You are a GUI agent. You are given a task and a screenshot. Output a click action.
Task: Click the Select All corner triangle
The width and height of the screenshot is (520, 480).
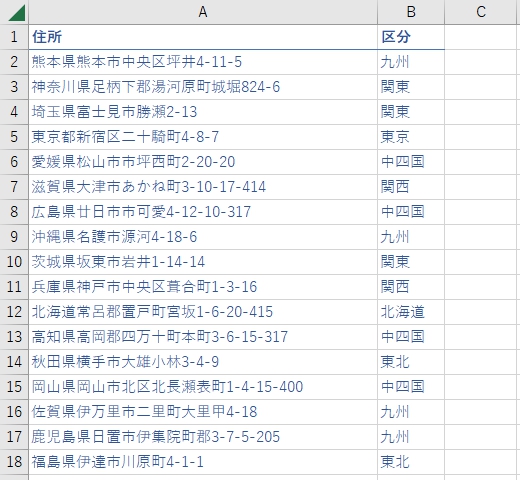pos(17,13)
